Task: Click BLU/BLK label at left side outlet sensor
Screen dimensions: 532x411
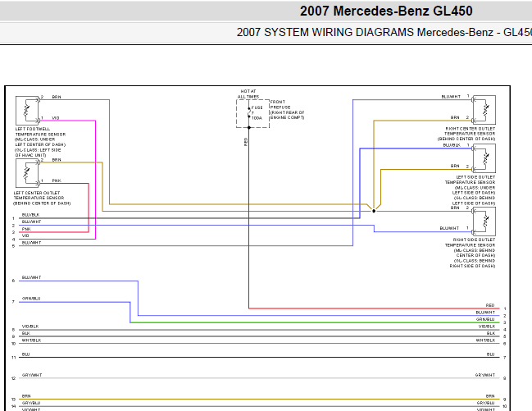Action: coord(452,145)
